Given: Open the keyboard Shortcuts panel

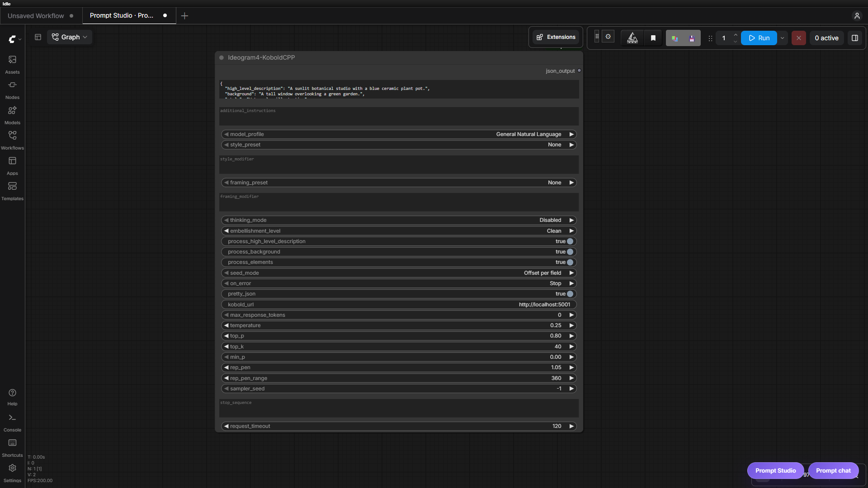Looking at the screenshot, I should 12,448.
